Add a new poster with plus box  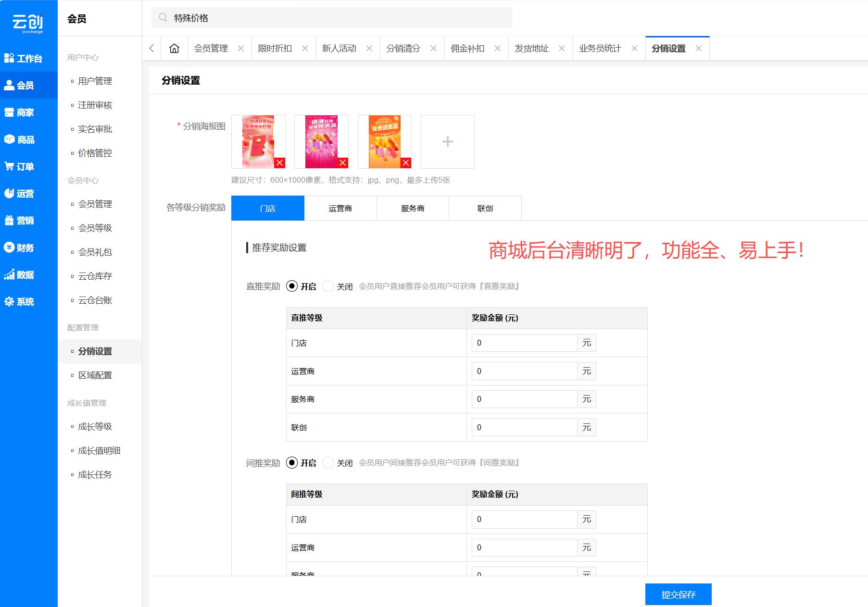[x=447, y=142]
